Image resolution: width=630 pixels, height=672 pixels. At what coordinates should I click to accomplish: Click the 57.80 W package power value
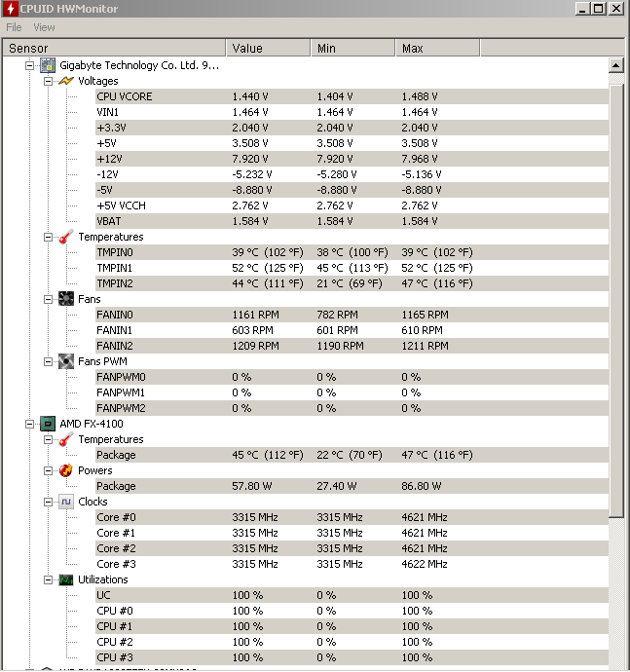[252, 486]
